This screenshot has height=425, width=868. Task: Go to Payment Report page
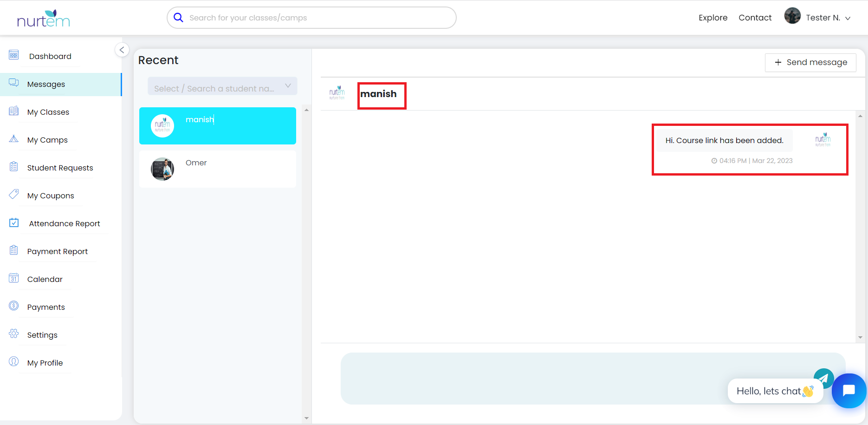(x=57, y=251)
